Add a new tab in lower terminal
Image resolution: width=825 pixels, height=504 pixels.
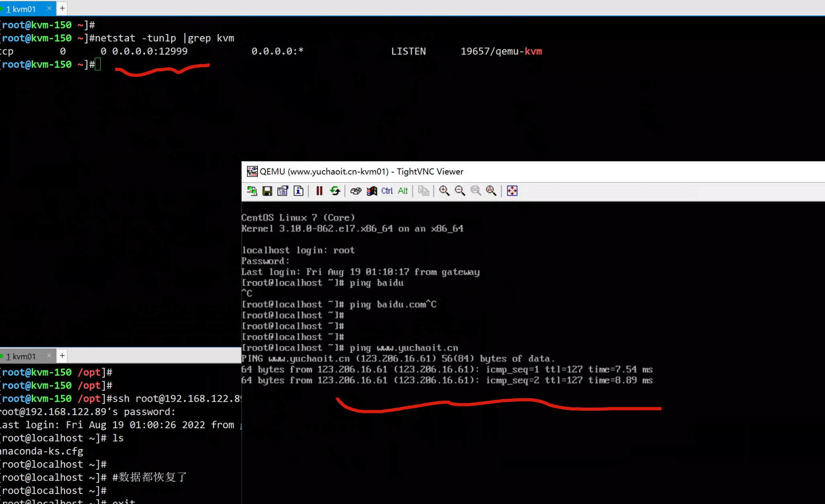[x=62, y=356]
